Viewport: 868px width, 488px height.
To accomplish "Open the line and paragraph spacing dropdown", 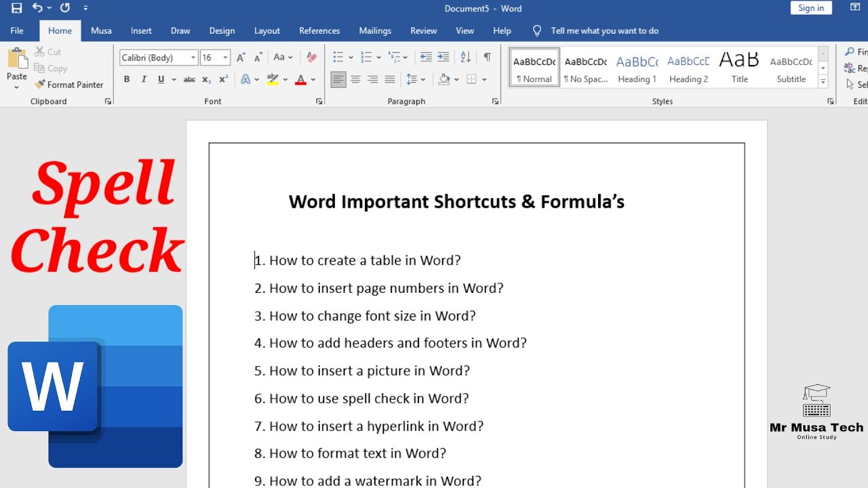I will click(415, 79).
